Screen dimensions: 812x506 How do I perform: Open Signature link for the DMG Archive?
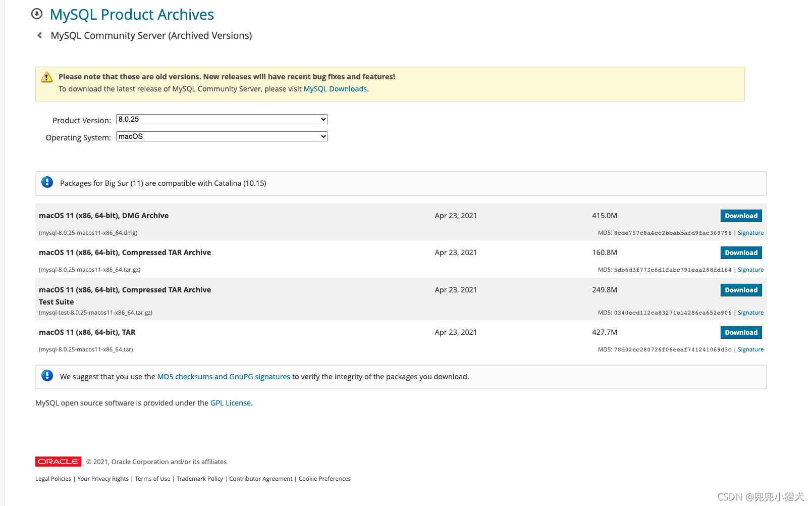pos(750,233)
